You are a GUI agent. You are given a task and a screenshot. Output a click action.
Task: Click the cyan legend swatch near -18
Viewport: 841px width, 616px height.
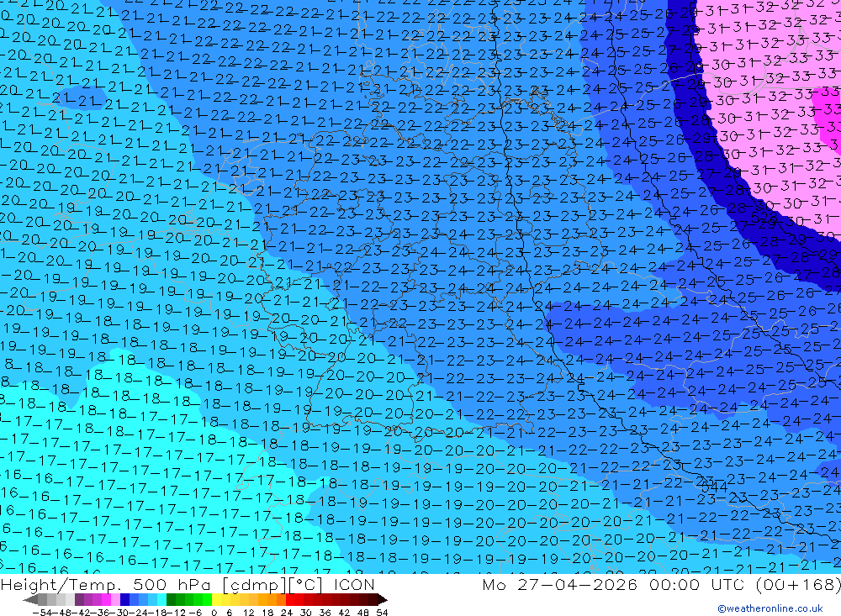click(x=161, y=599)
